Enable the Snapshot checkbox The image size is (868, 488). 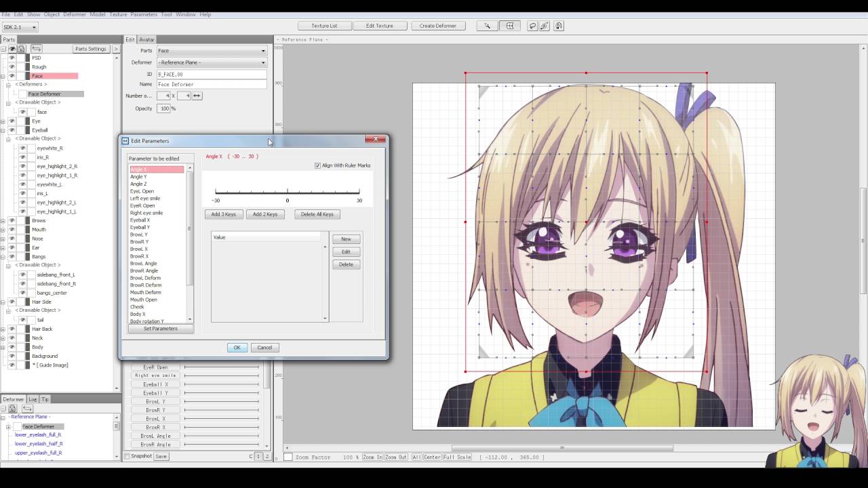point(127,456)
